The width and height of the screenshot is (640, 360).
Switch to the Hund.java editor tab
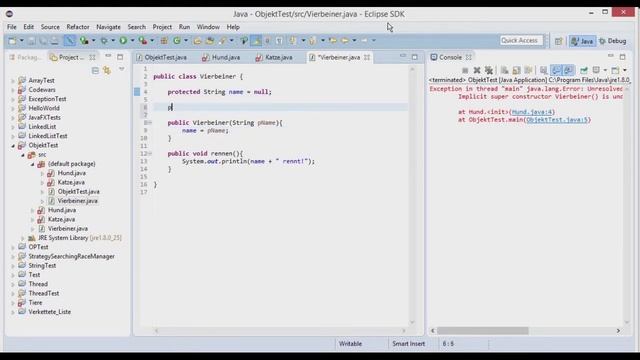pos(221,58)
